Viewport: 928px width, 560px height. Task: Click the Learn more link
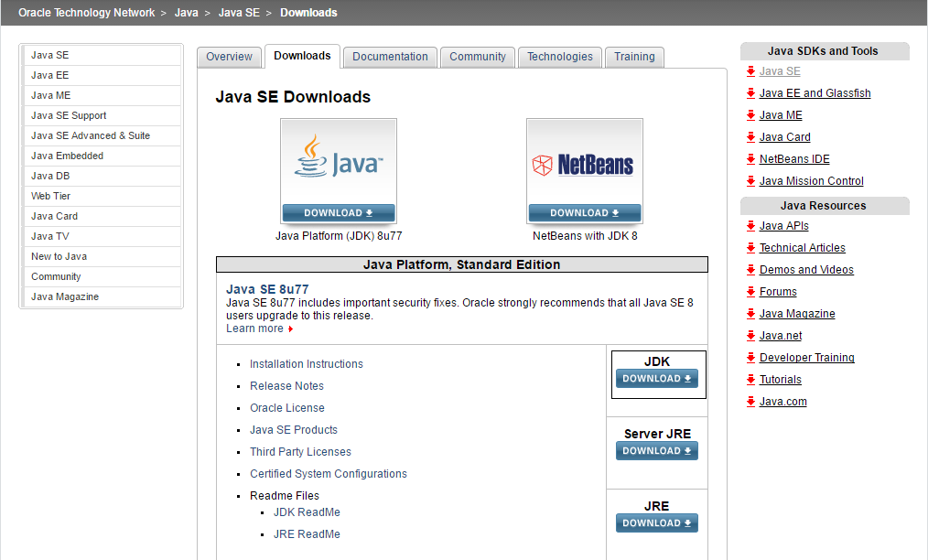coord(254,328)
